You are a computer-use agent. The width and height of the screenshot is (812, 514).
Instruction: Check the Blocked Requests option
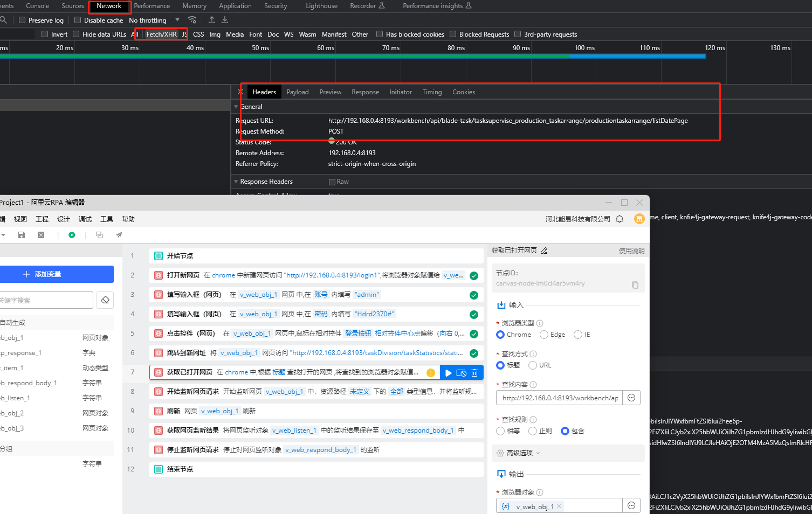coord(453,34)
